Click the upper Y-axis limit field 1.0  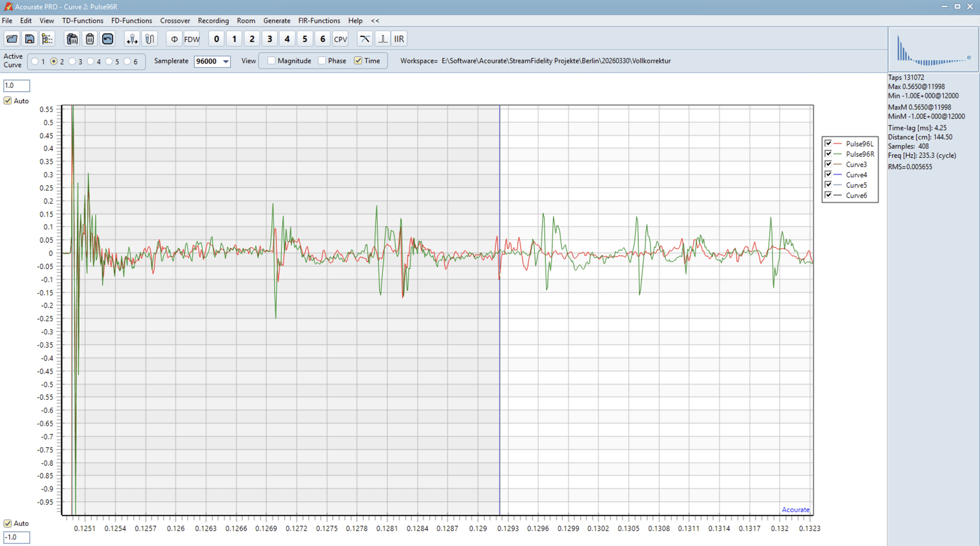(16, 85)
